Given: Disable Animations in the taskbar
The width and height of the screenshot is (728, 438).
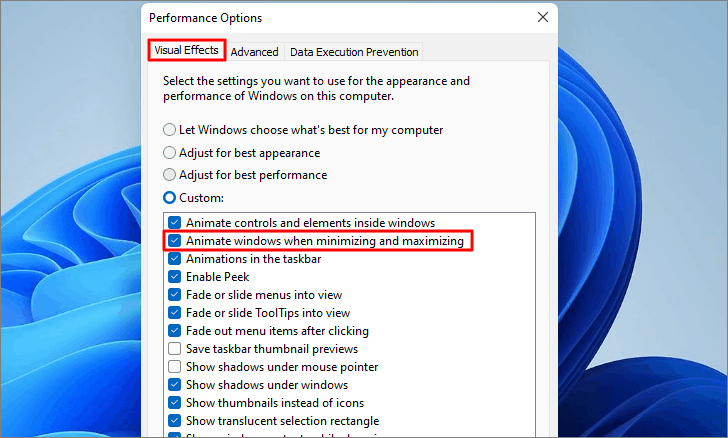Looking at the screenshot, I should tap(175, 259).
